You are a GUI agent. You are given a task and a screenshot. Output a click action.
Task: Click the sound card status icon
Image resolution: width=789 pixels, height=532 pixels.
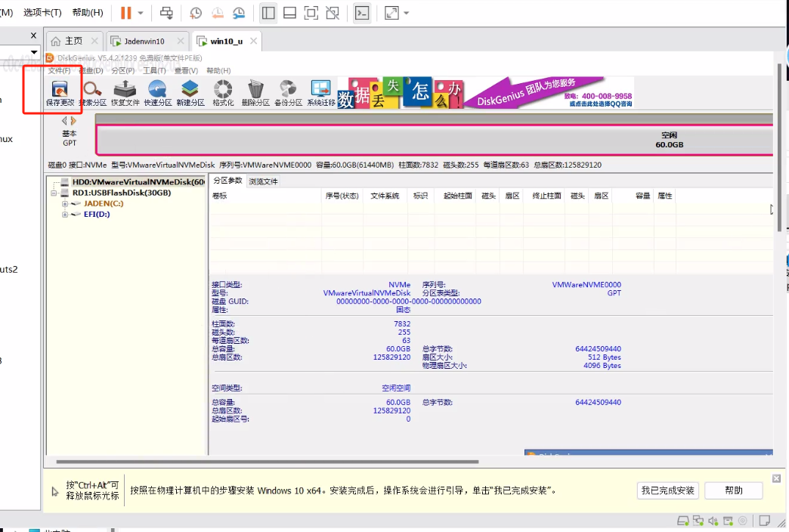[713, 521]
